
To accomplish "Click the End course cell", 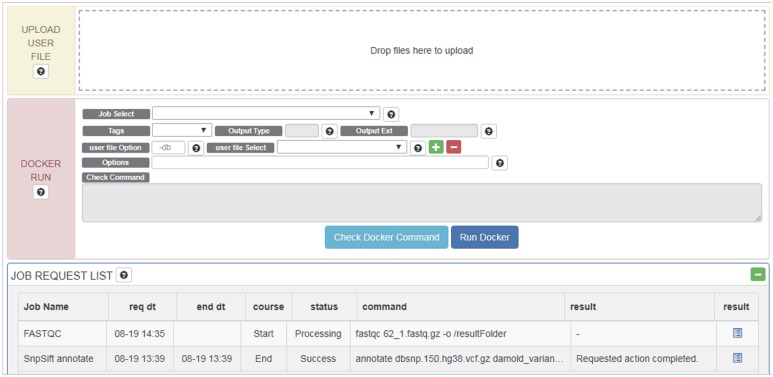I will (x=264, y=358).
